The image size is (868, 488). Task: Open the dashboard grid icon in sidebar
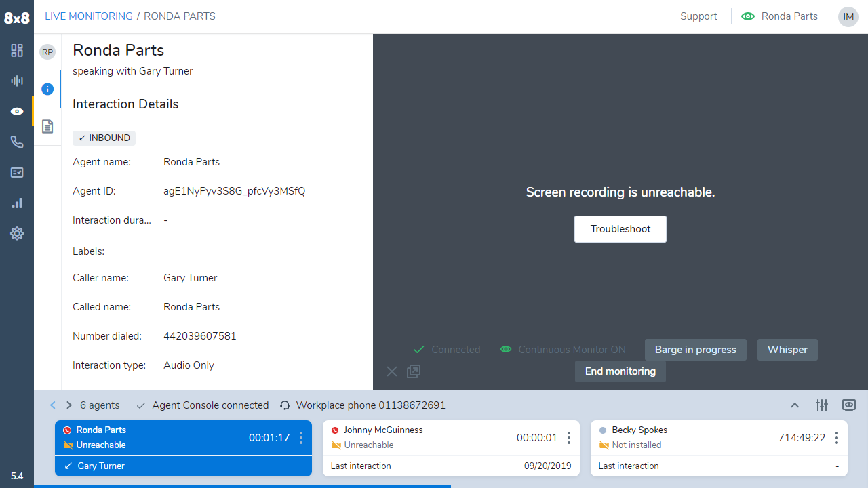pyautogui.click(x=17, y=51)
